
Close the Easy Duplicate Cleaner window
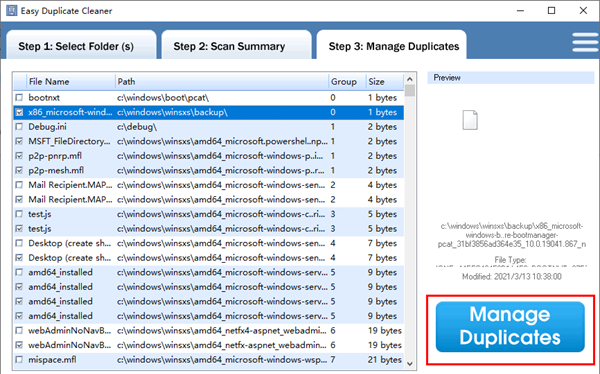(583, 11)
